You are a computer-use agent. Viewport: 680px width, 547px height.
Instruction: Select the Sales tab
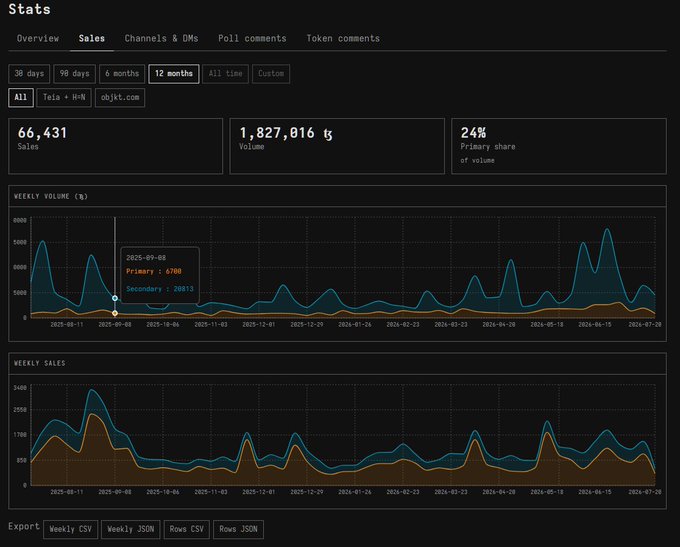(x=92, y=39)
